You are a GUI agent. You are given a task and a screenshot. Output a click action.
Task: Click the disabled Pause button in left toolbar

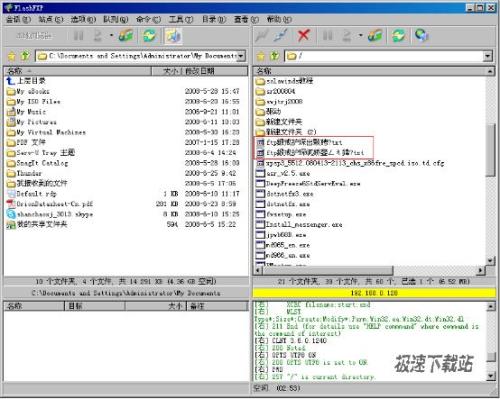79,35
